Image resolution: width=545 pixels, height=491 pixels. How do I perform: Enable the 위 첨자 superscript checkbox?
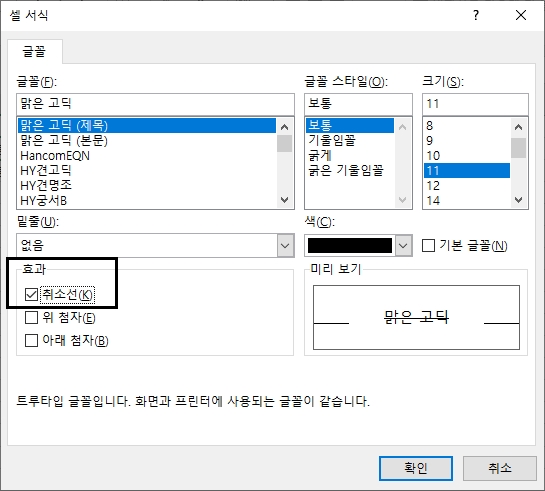click(32, 317)
